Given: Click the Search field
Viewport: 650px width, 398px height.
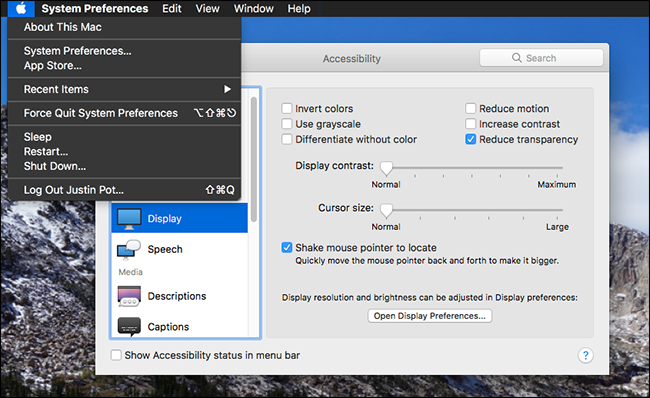Looking at the screenshot, I should pos(541,58).
